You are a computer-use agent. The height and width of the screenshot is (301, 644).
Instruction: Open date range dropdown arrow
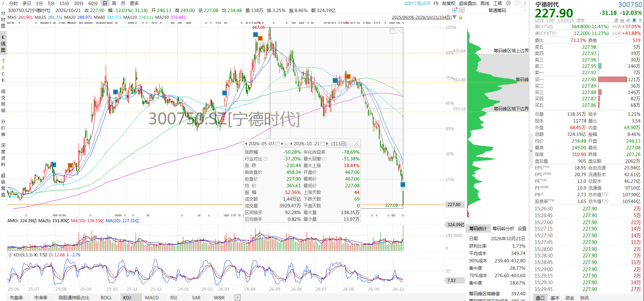tap(454, 17)
